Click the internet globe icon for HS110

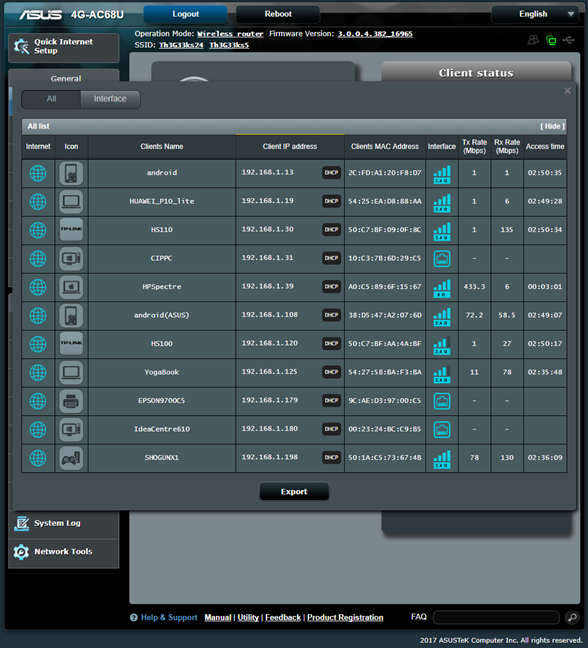pyautogui.click(x=38, y=230)
